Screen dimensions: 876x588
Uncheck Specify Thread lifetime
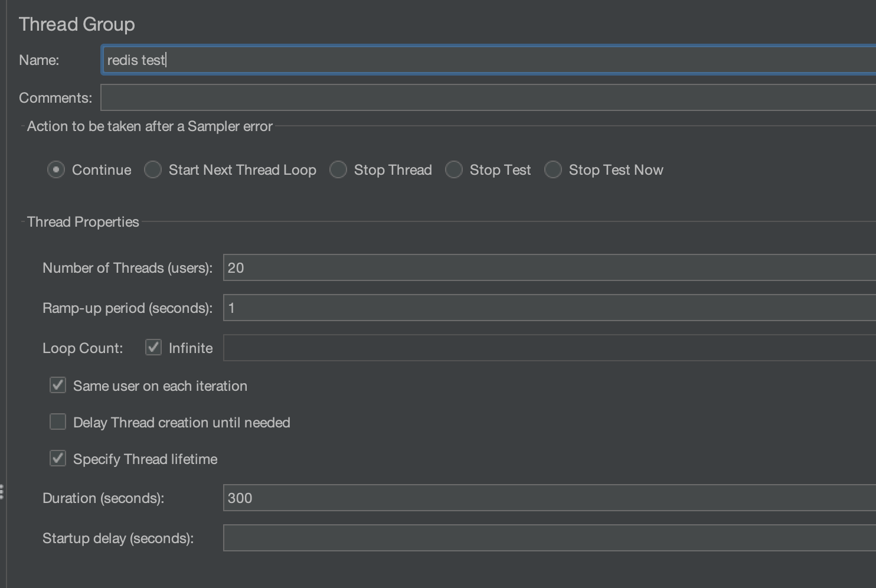57,458
